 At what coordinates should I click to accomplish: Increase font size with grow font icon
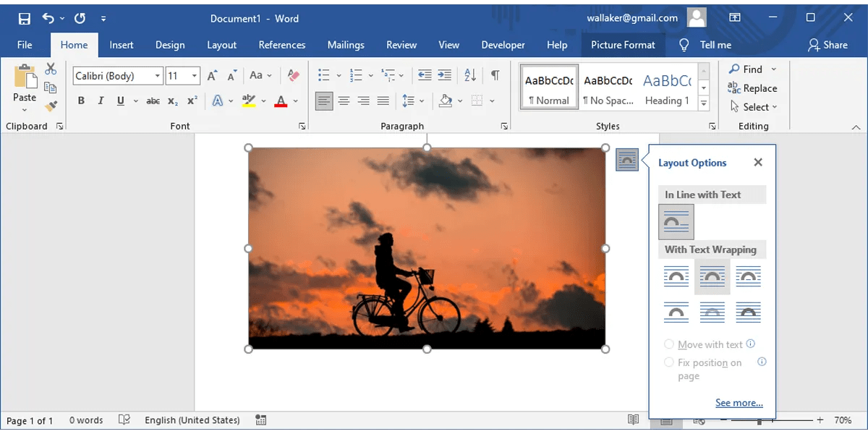pos(213,75)
